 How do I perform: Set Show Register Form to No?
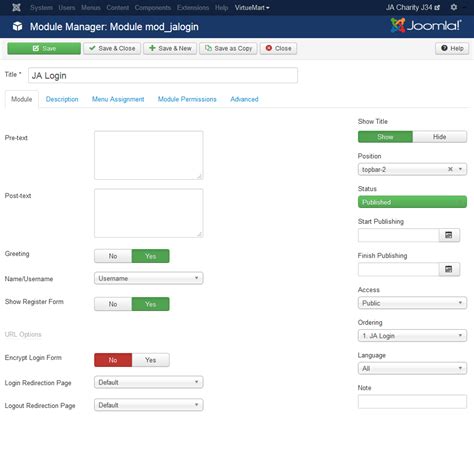(113, 304)
